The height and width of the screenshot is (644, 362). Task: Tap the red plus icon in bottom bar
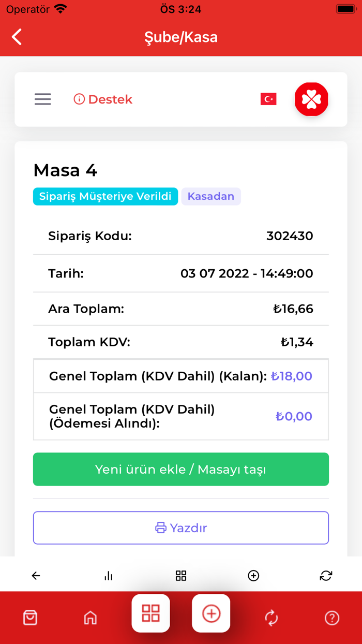211,613
